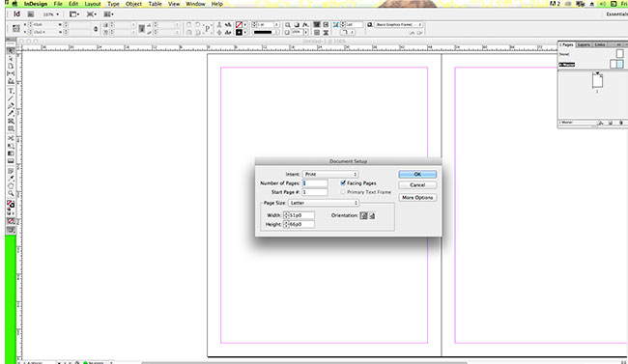Select the Eyedropper tool
The image size is (628, 364).
(x=11, y=179)
